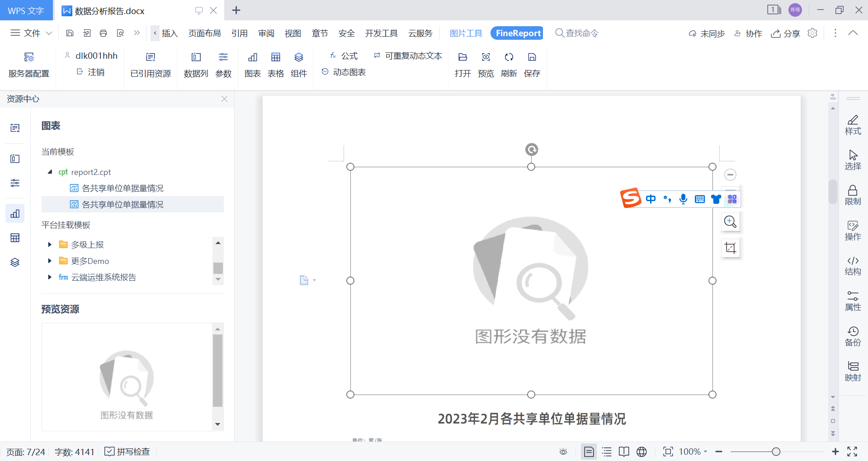Expand the 云端运维系统报告 node
The width and height of the screenshot is (868, 461).
[x=50, y=277]
